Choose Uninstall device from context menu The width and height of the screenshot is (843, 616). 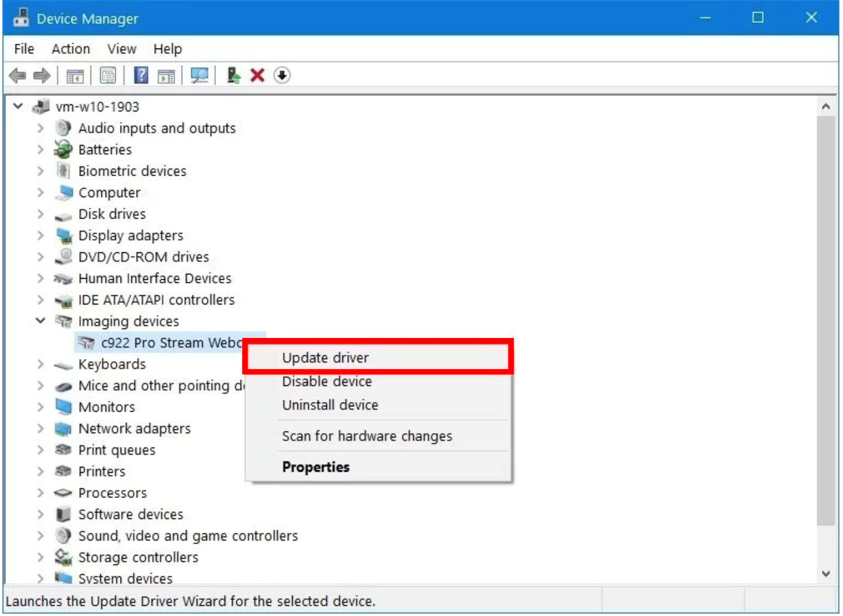(x=378, y=405)
